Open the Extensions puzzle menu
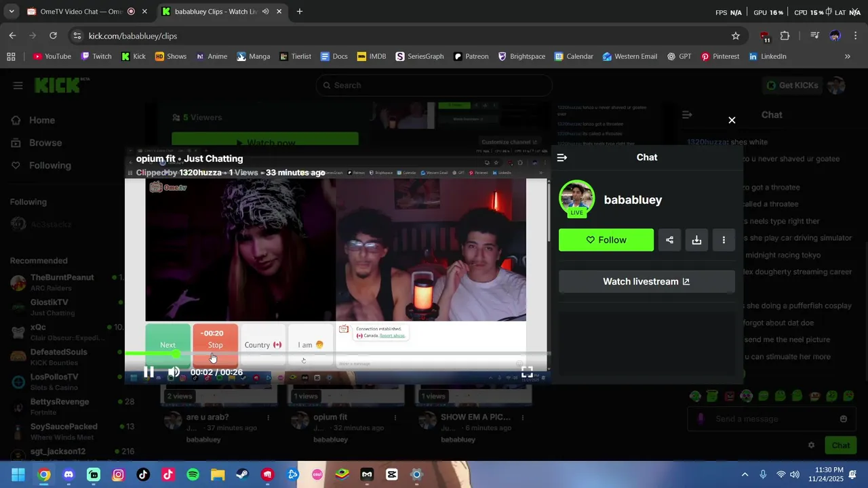 coord(785,36)
